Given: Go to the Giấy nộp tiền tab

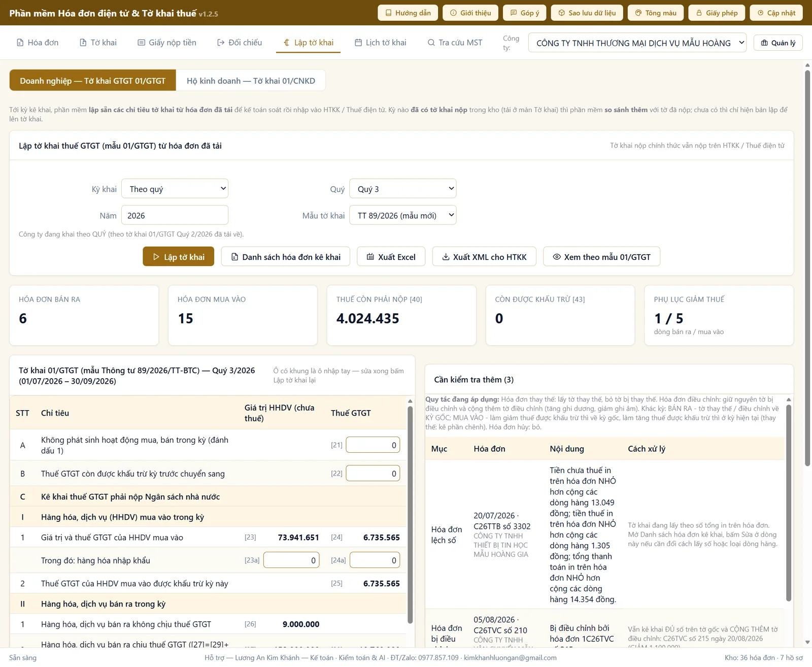Looking at the screenshot, I should click(x=167, y=43).
